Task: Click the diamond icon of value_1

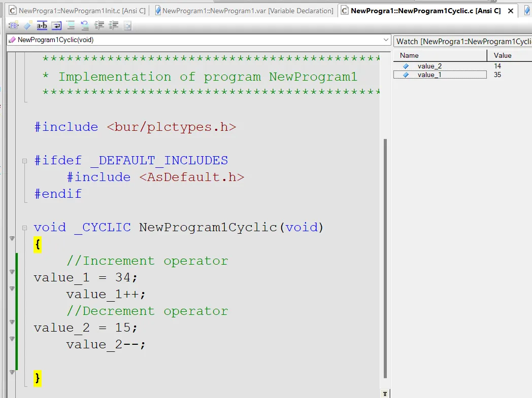Action: [x=406, y=75]
